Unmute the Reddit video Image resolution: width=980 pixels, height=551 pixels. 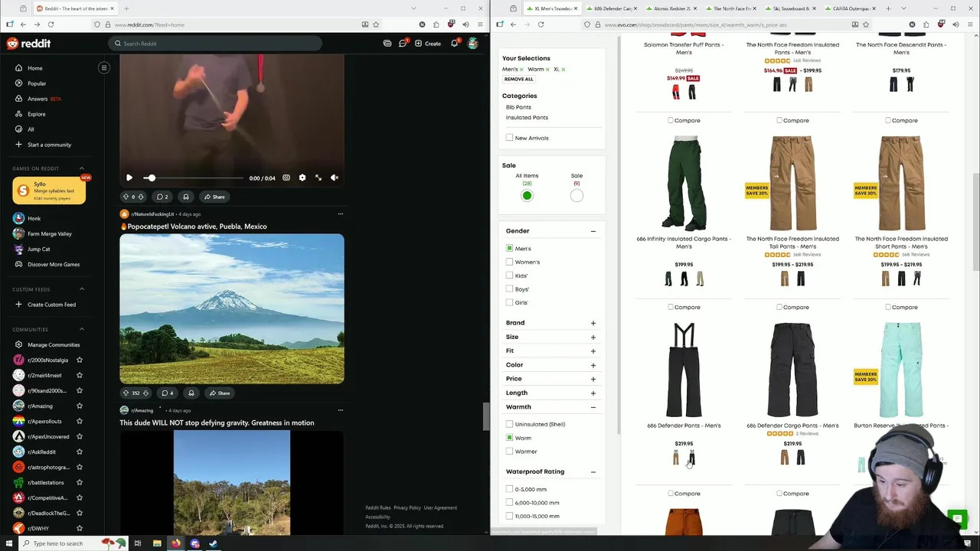pyautogui.click(x=335, y=178)
